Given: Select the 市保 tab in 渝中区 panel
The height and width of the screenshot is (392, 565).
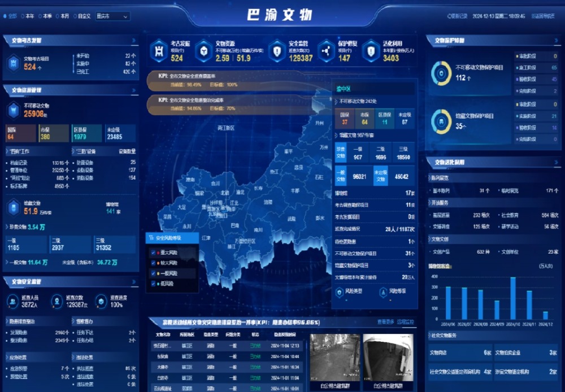Looking at the screenshot, I should 364,119.
